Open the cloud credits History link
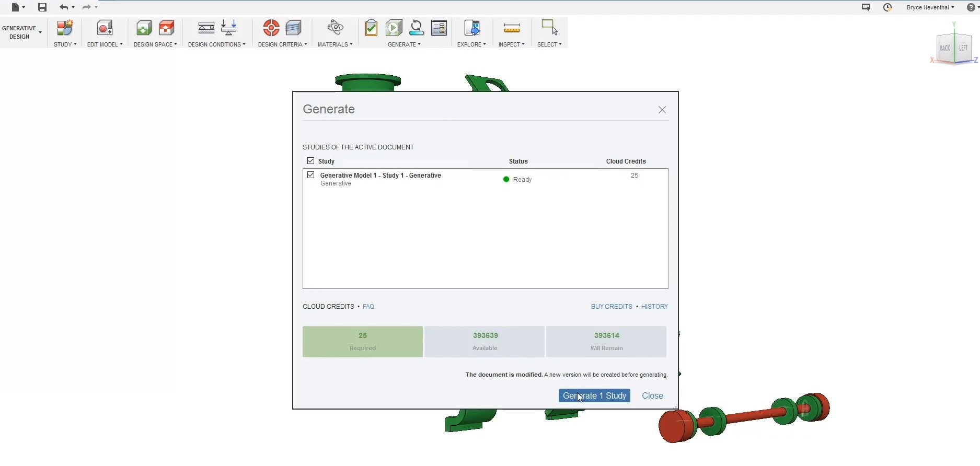 (654, 307)
